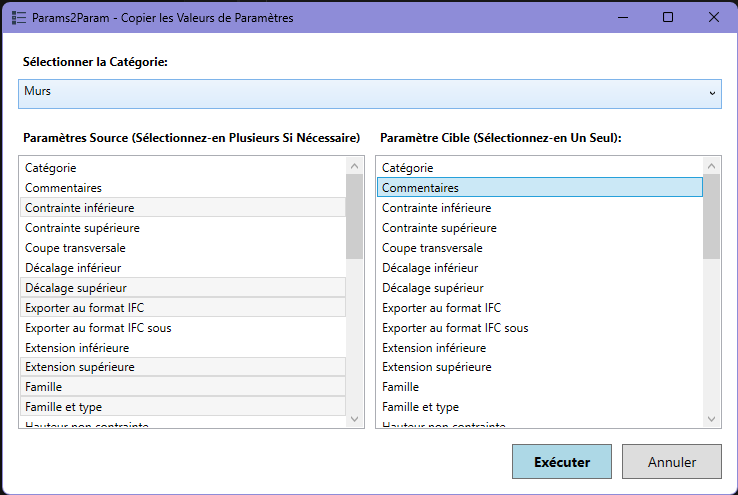Click the Annuler button
Image resolution: width=738 pixels, height=495 pixels.
click(671, 462)
